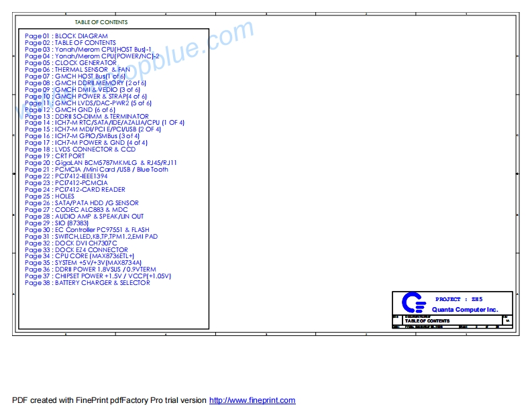Viewport: 532px width, 411px height.
Task: Click Page 33 DOCK EZ4 CONNECTOR entry
Action: tap(76, 249)
